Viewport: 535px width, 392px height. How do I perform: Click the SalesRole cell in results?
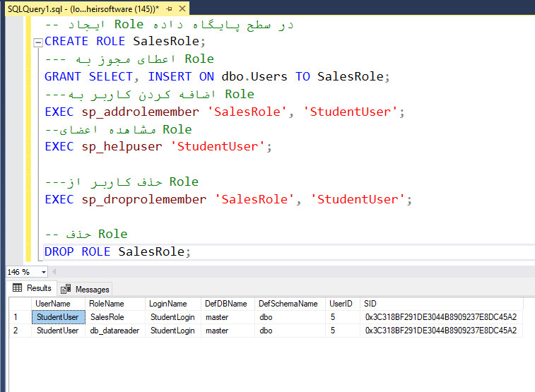[x=115, y=317]
